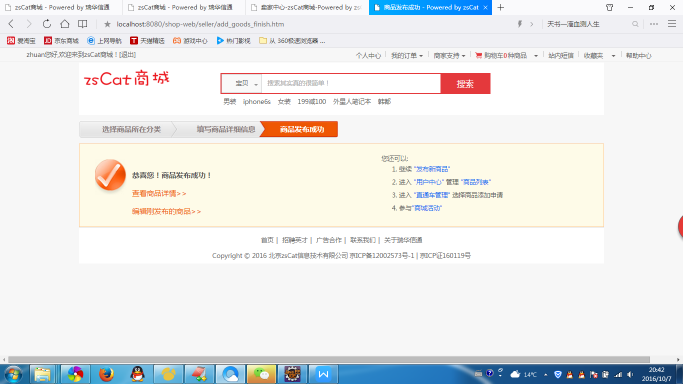Click the 直通车管理 link
683x384 pixels.
click(432, 195)
